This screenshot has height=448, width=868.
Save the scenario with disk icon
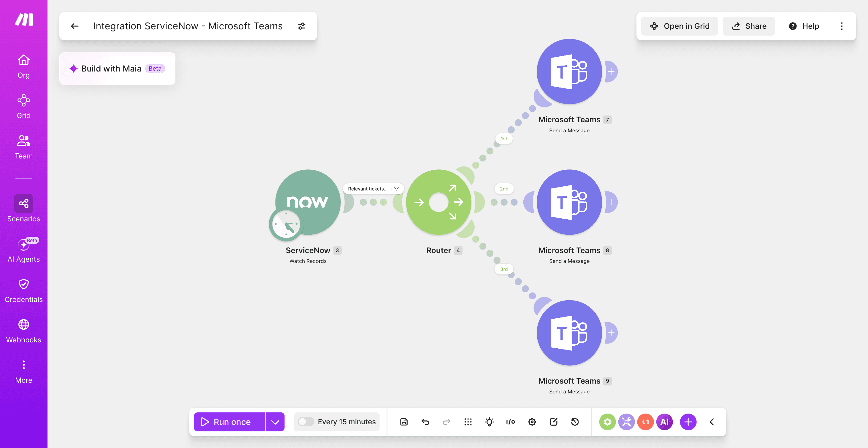pos(404,422)
